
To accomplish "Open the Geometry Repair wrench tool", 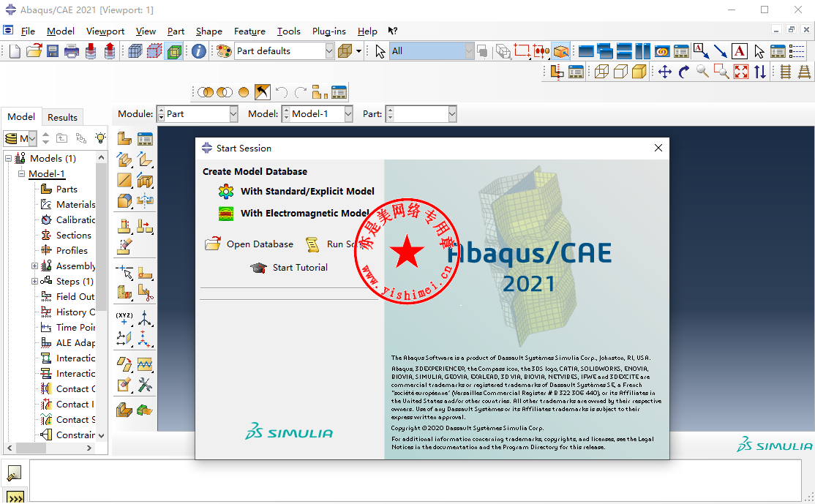I will click(x=145, y=385).
